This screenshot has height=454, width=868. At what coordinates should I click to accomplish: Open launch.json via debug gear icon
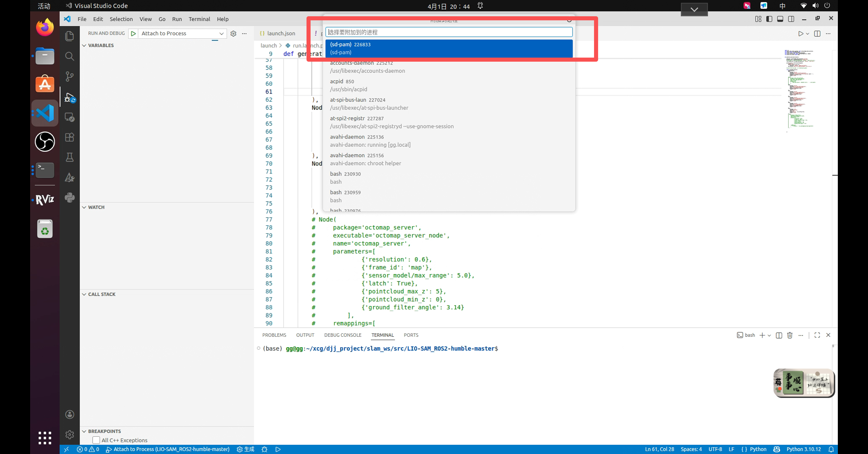[x=233, y=33]
